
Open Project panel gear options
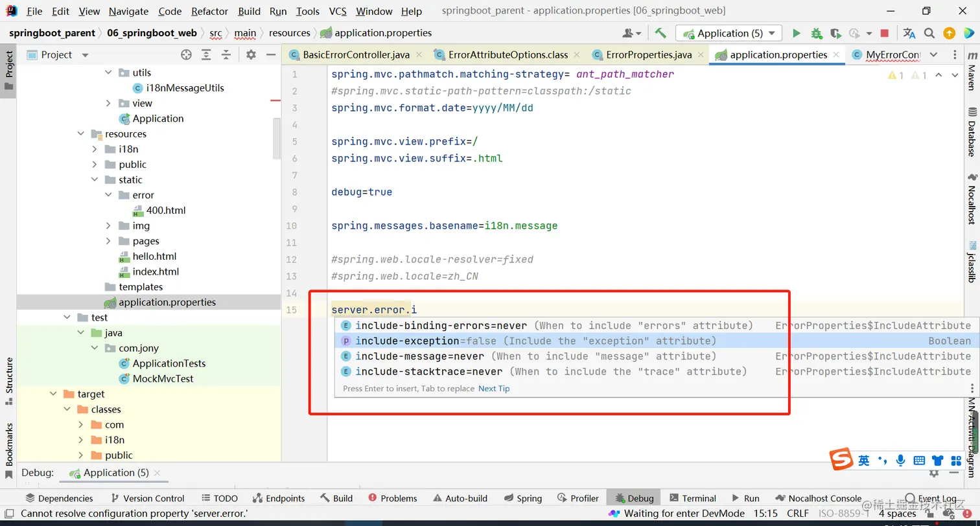point(251,55)
